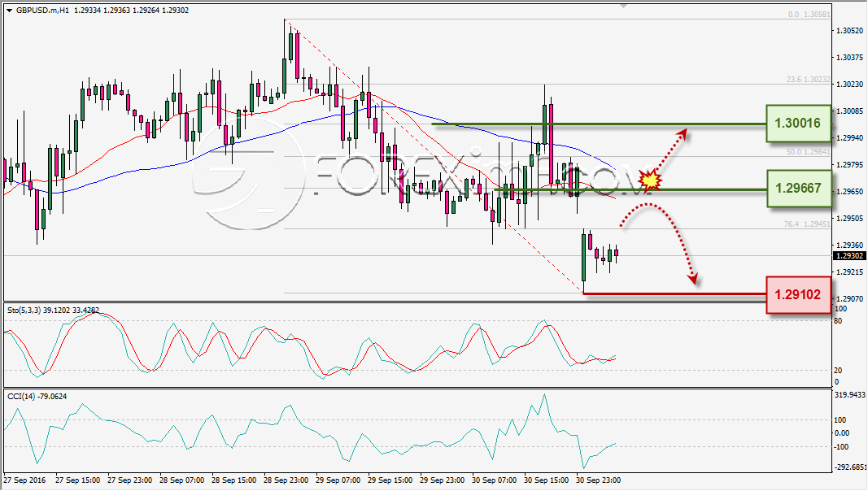This screenshot has width=868, height=491.
Task: Click time axis label 27 Sep 2016
Action: point(25,480)
